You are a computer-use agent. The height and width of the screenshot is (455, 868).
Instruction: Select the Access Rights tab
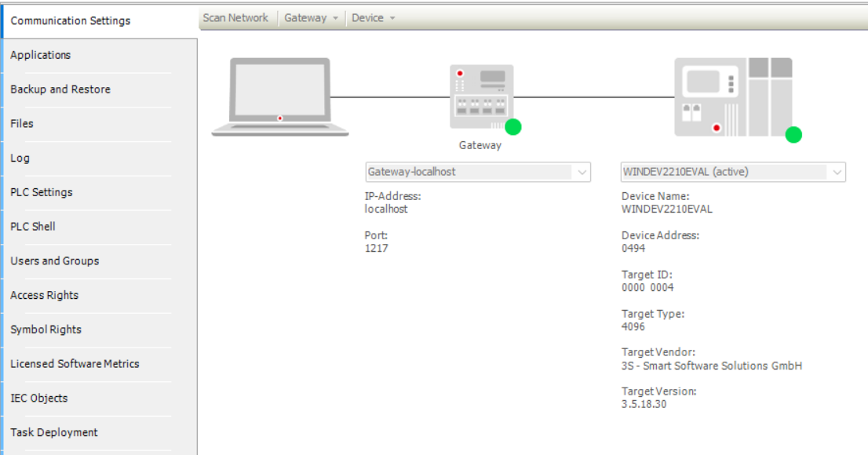[45, 295]
